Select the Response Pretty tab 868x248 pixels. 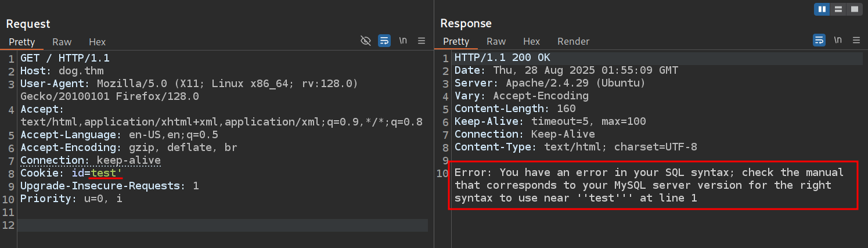(456, 42)
